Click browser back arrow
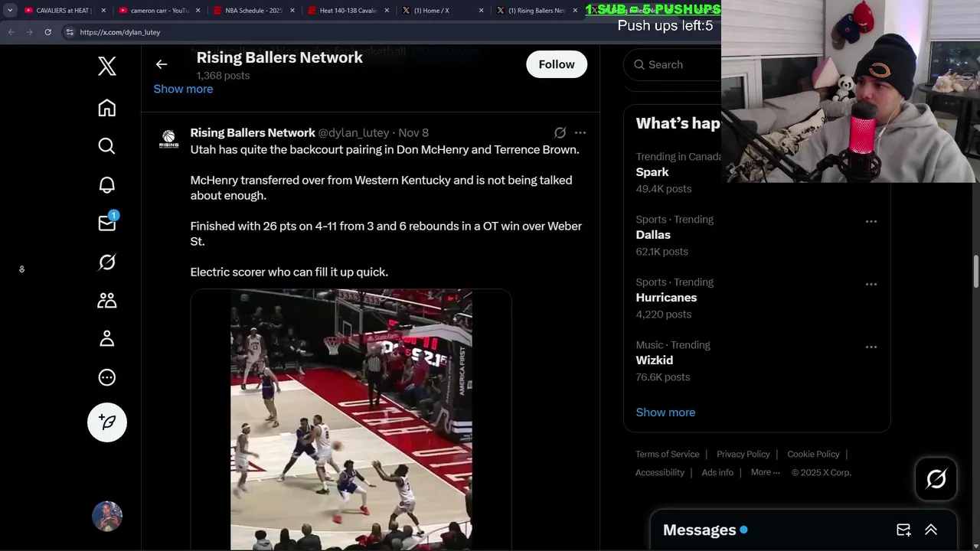The image size is (980, 551). (11, 32)
